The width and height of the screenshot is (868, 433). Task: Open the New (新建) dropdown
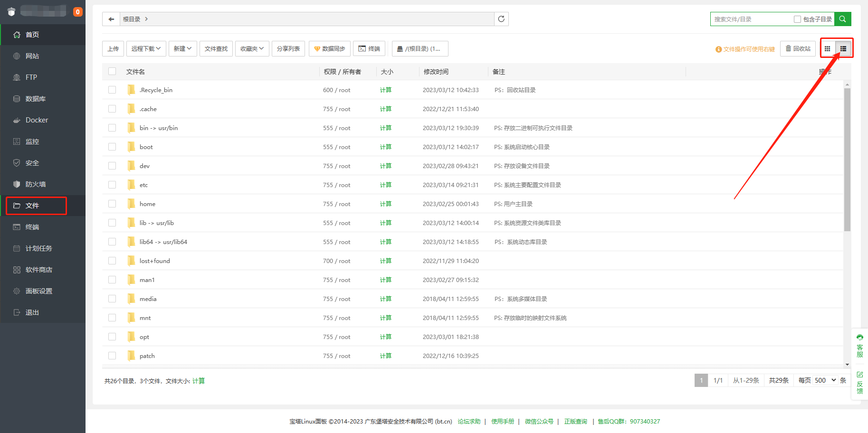182,48
